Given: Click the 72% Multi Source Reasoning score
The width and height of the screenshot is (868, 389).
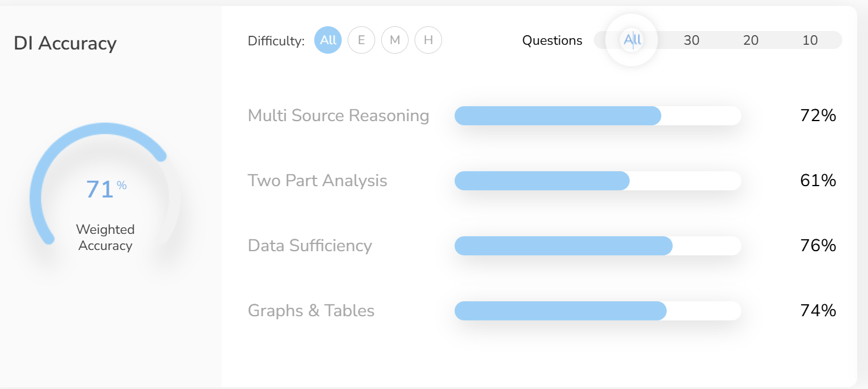Looking at the screenshot, I should (x=818, y=116).
